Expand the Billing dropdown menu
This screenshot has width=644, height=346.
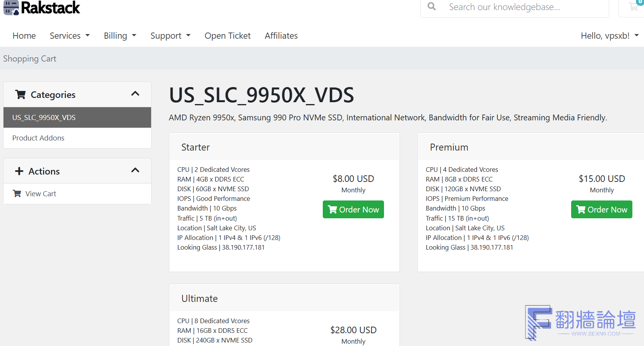(120, 36)
